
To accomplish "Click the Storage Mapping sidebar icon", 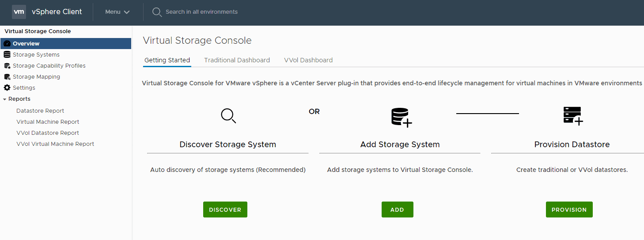I will (x=7, y=76).
